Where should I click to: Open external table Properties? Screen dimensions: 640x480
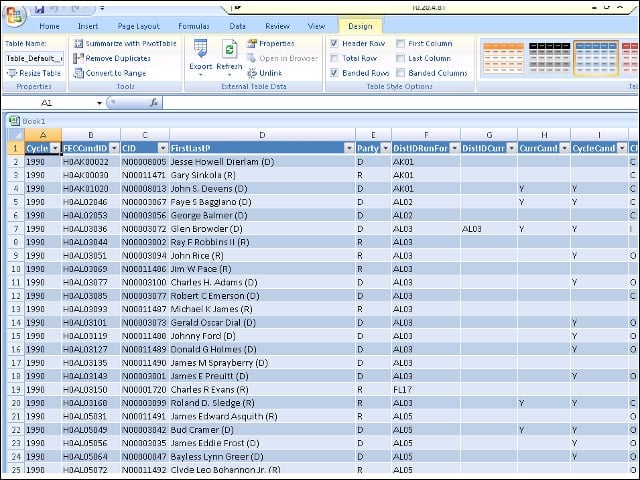pos(270,43)
